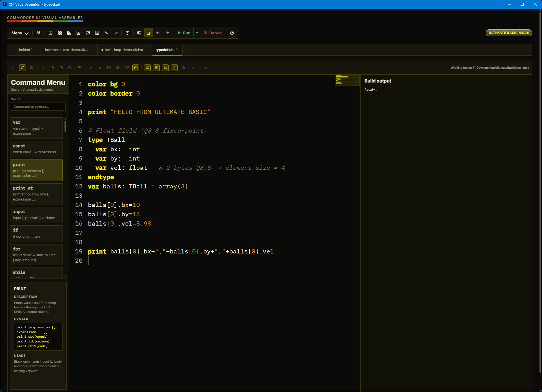Image resolution: width=542 pixels, height=392 pixels.
Task: Open the Menu dropdown
Action: coord(20,33)
